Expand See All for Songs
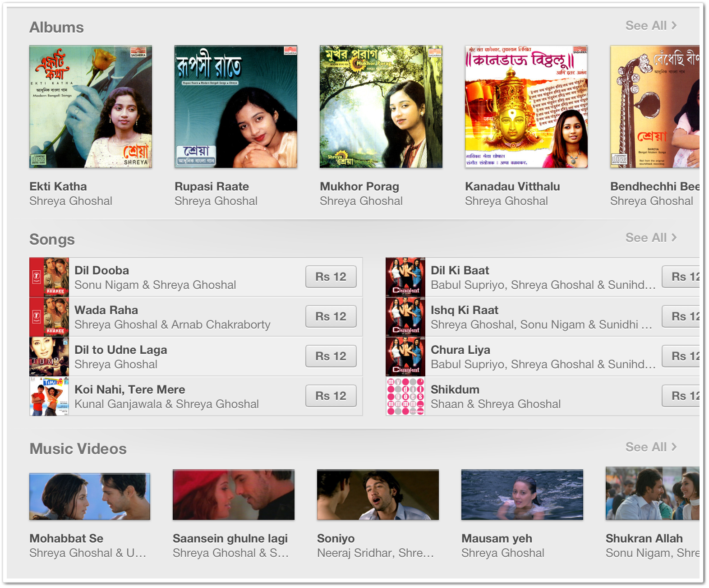The width and height of the screenshot is (709, 588). (x=651, y=238)
